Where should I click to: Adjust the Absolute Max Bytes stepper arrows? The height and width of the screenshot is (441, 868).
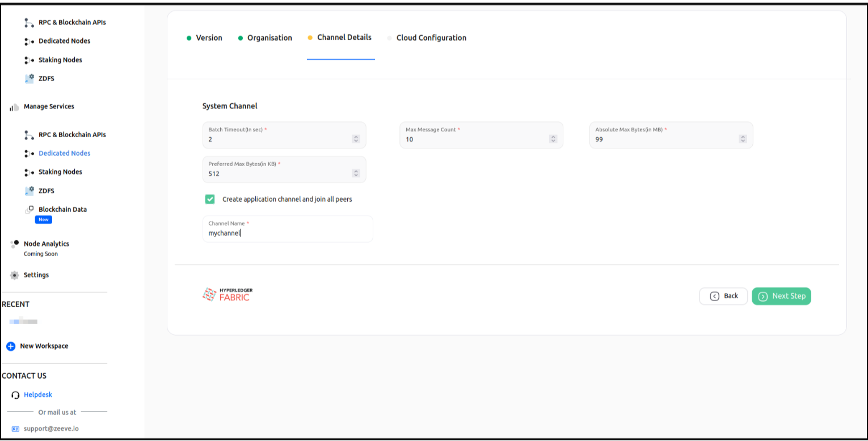click(743, 139)
